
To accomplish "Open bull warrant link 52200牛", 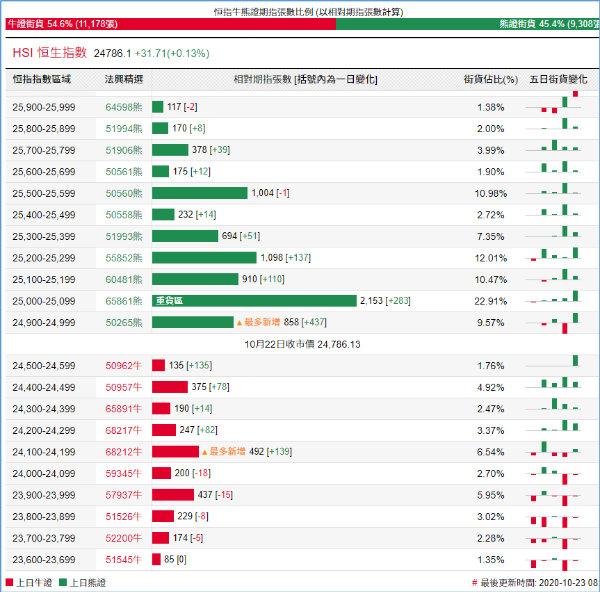I will pos(124,538).
